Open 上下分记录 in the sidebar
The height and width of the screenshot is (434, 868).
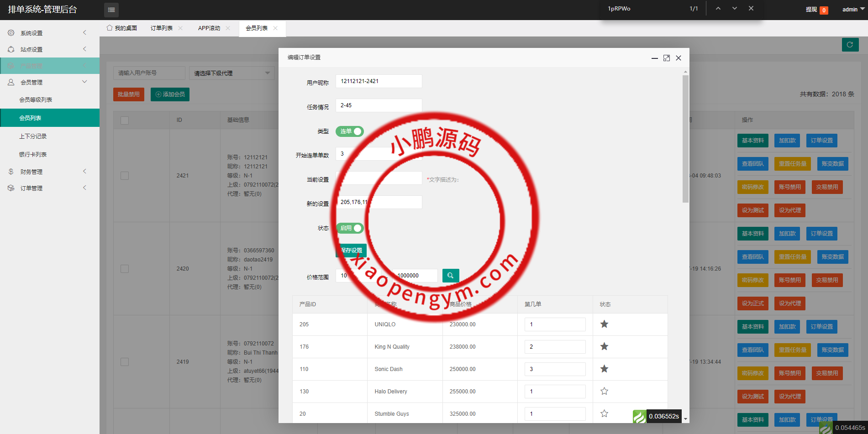point(33,136)
